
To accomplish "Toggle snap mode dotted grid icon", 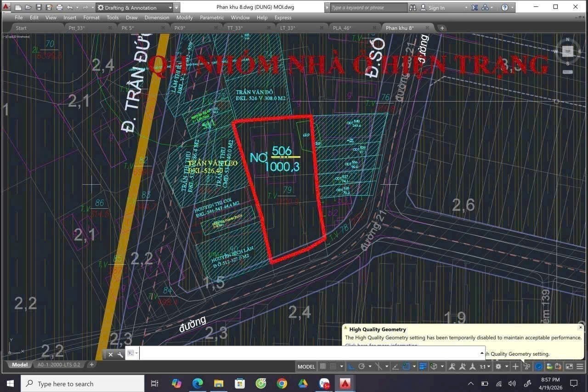I will pos(334,366).
